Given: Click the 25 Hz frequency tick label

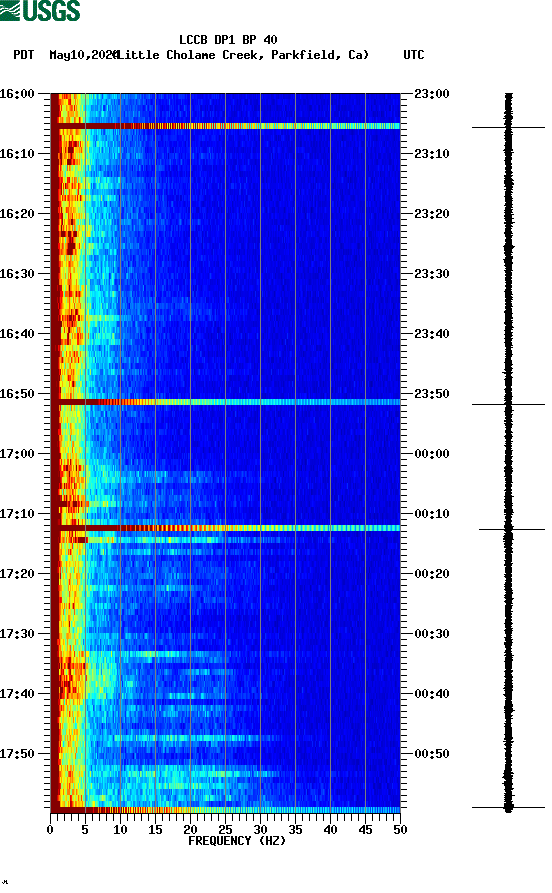Looking at the screenshot, I should (x=225, y=830).
